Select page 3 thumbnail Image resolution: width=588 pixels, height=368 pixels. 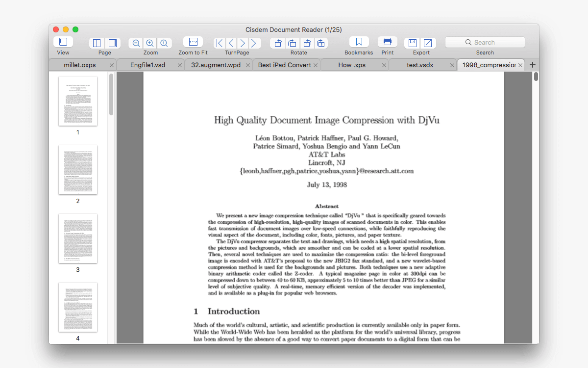78,238
